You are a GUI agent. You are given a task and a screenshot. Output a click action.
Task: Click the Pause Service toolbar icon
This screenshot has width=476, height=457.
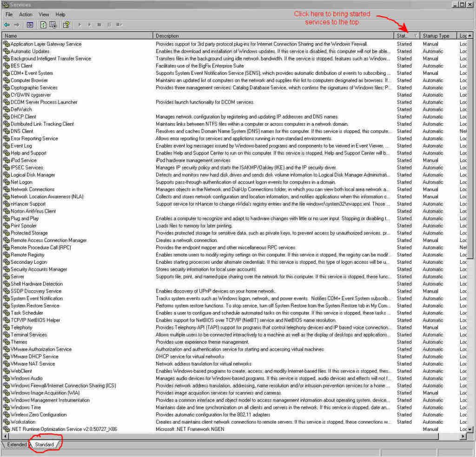pyautogui.click(x=109, y=25)
